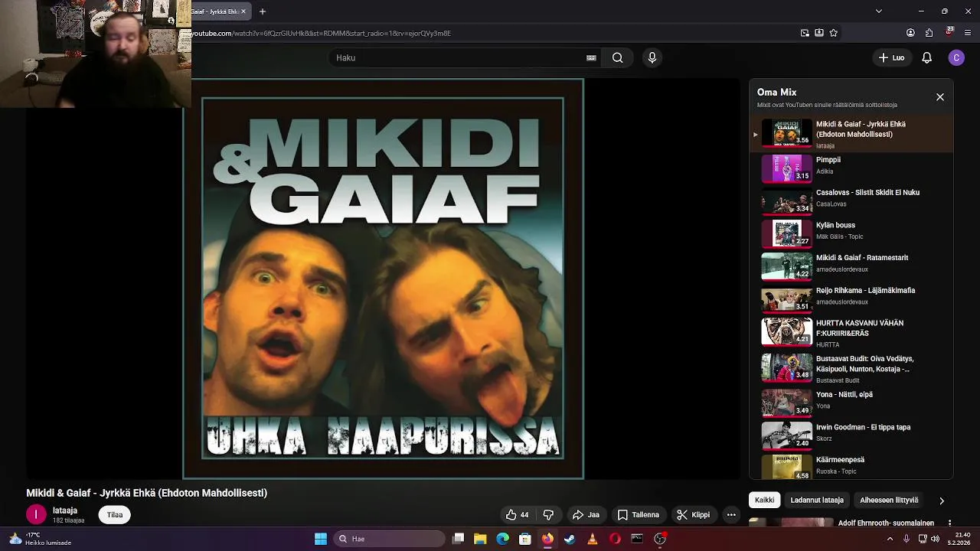Select Pimppii in the playlist
Screen dimensions: 980x551
[x=828, y=160]
